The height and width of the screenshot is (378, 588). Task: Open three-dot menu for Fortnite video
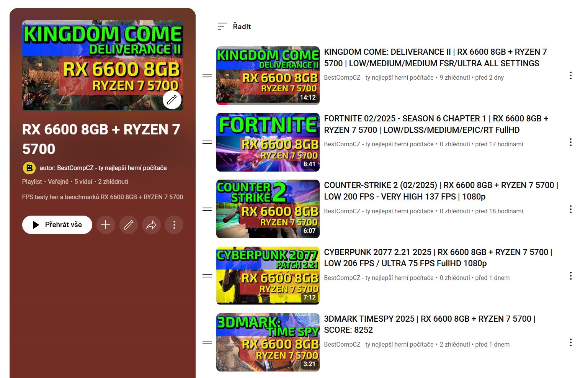pyautogui.click(x=570, y=142)
